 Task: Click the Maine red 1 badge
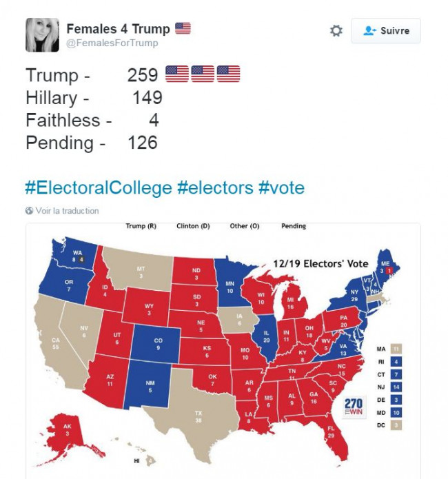point(389,271)
